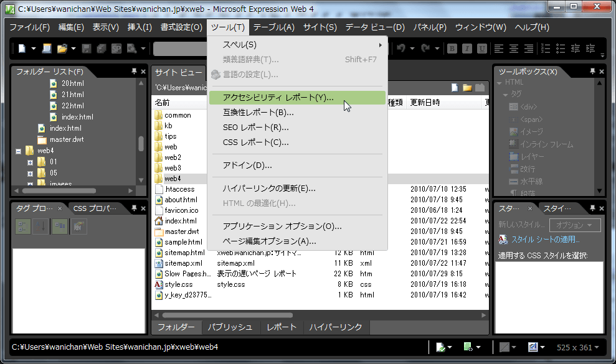Click the New document icon in toolbar
The image size is (616, 364).
point(22,49)
